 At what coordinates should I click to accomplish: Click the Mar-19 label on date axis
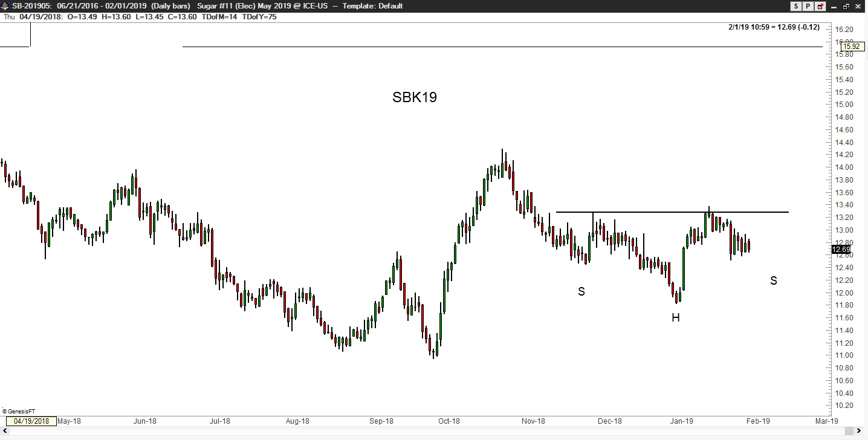(x=827, y=421)
